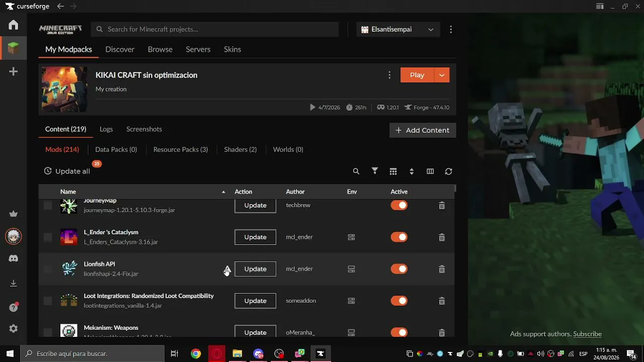This screenshot has height=362, width=644.
Task: Open the column chooser icon
Action: pyautogui.click(x=430, y=171)
